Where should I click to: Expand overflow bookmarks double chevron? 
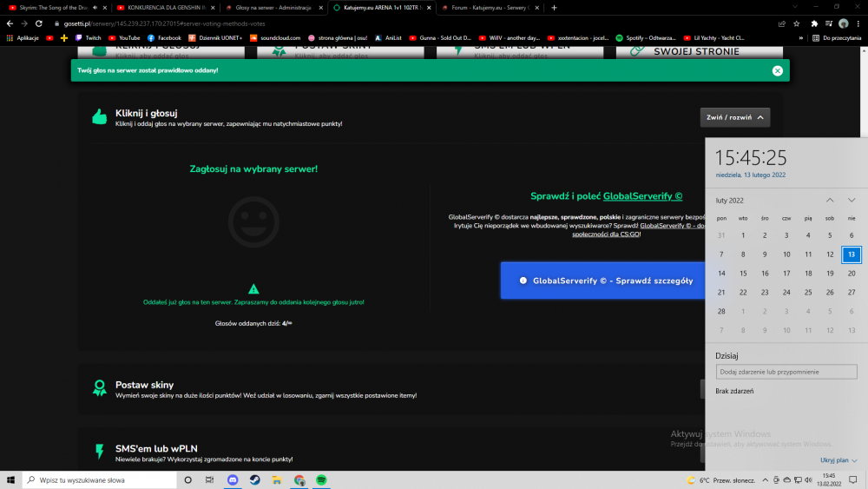(800, 37)
